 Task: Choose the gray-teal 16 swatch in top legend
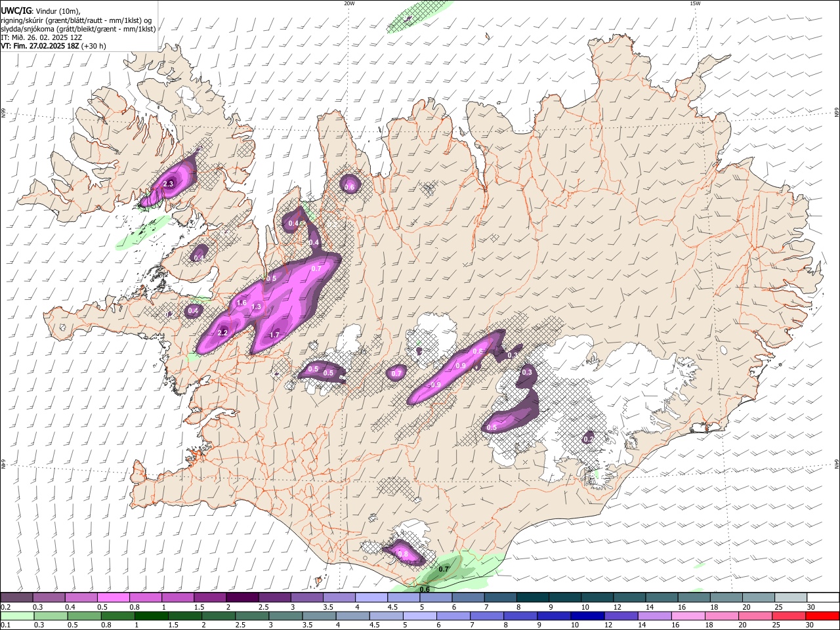click(694, 598)
